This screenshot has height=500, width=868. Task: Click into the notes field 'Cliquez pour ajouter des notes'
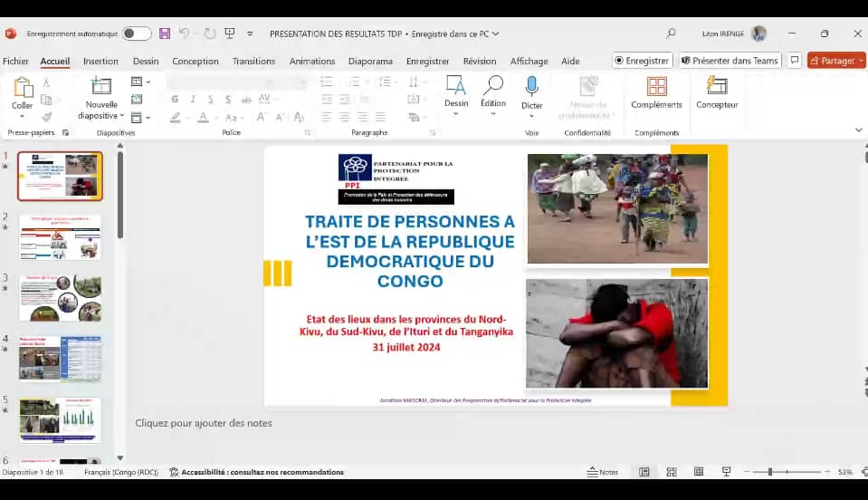pyautogui.click(x=204, y=423)
